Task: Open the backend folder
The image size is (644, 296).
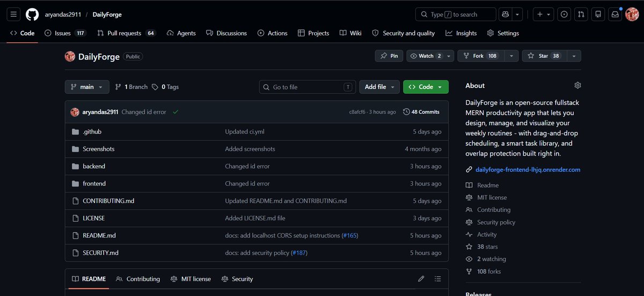Action: pos(94,166)
